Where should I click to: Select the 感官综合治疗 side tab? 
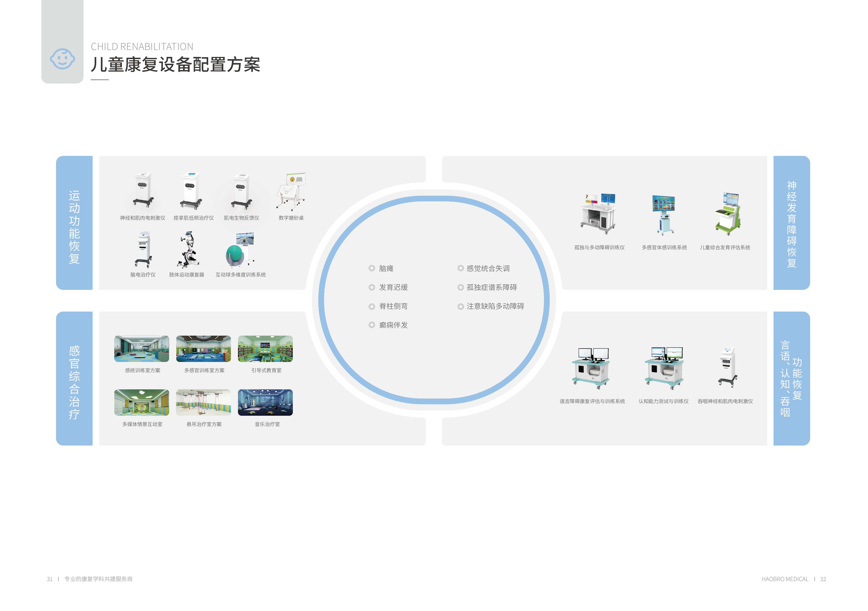(74, 378)
